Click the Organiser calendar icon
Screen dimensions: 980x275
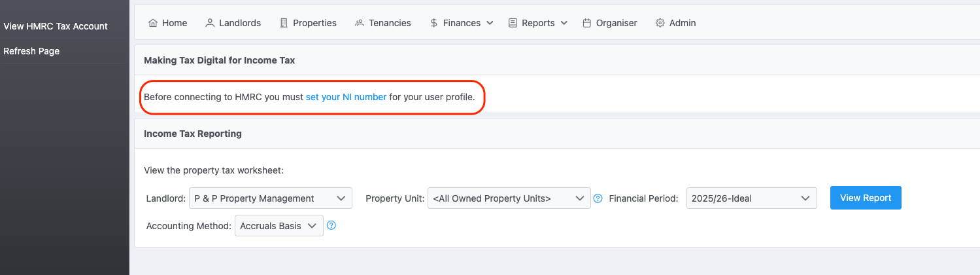tap(587, 23)
